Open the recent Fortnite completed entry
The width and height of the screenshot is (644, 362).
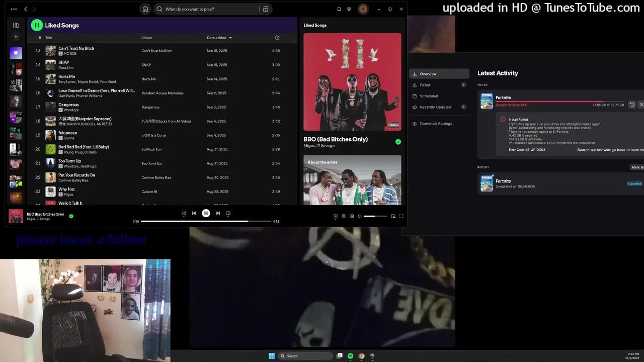click(x=560, y=184)
